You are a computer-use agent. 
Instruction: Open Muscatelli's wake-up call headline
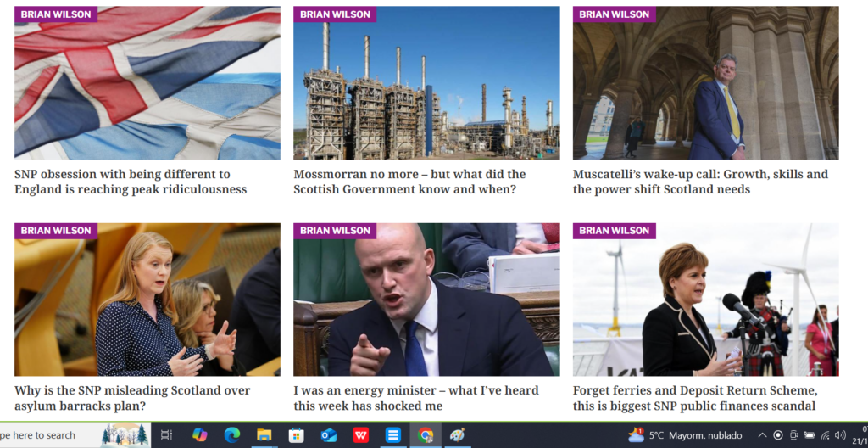click(x=700, y=182)
